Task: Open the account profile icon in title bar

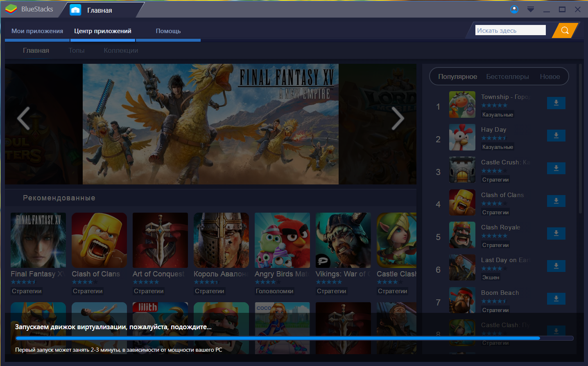Action: pyautogui.click(x=514, y=9)
